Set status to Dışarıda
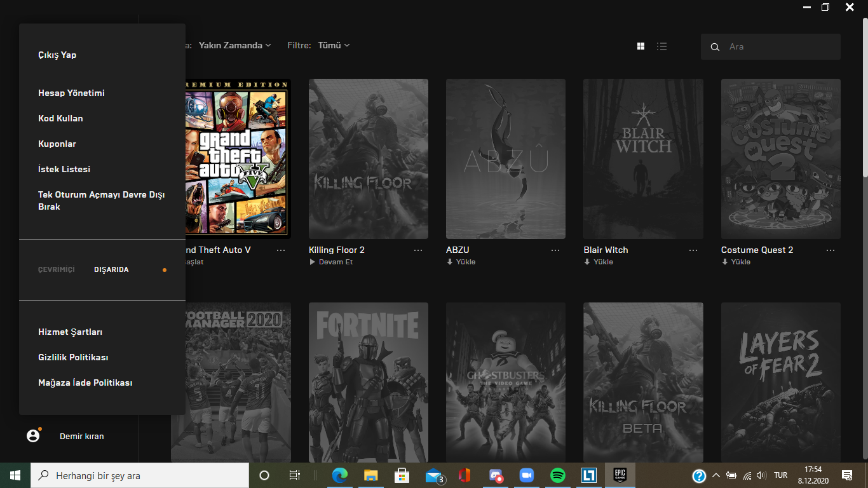The image size is (868, 488). [111, 269]
